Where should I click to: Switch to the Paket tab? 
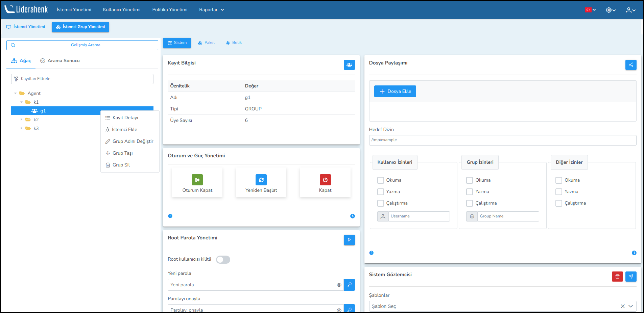coord(207,43)
